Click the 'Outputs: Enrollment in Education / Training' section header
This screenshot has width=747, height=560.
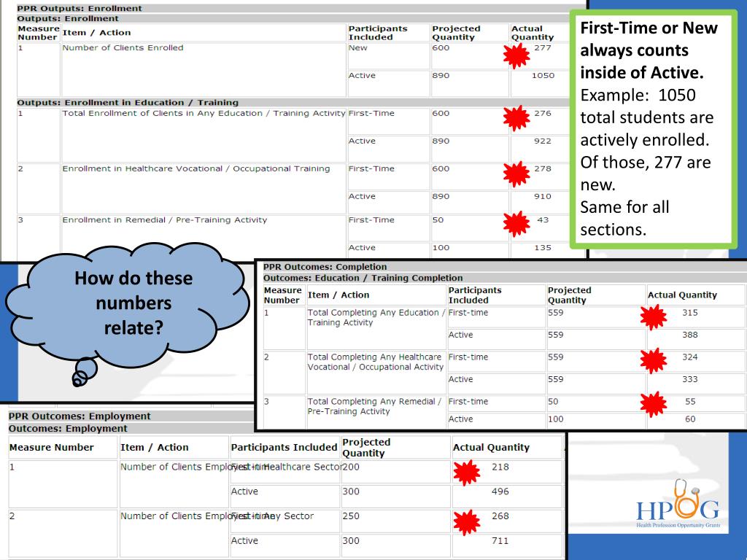click(x=293, y=102)
